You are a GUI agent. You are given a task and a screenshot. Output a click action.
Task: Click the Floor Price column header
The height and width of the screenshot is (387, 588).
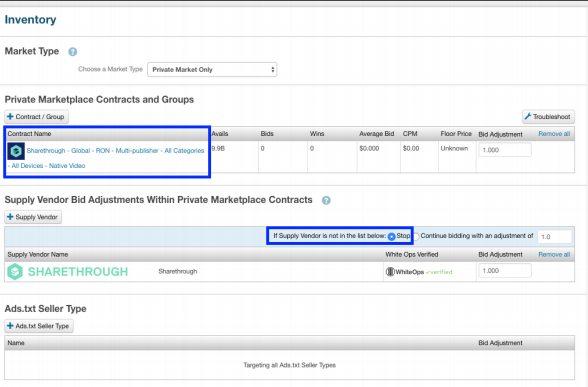coord(456,134)
